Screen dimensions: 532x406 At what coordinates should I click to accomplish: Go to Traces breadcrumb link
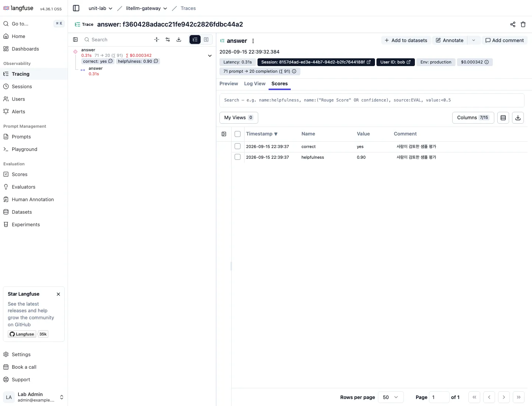point(188,8)
